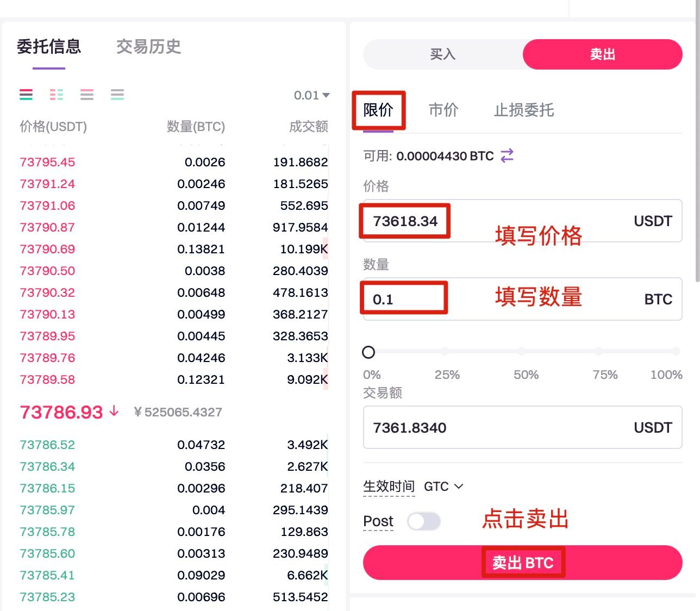Select the combined order book view icon

tap(26, 95)
